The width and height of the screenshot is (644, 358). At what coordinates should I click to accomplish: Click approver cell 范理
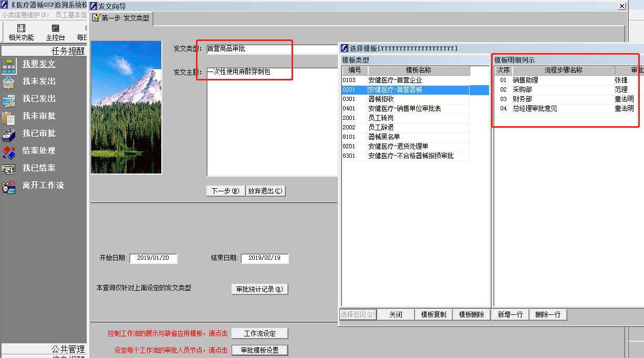click(x=621, y=90)
